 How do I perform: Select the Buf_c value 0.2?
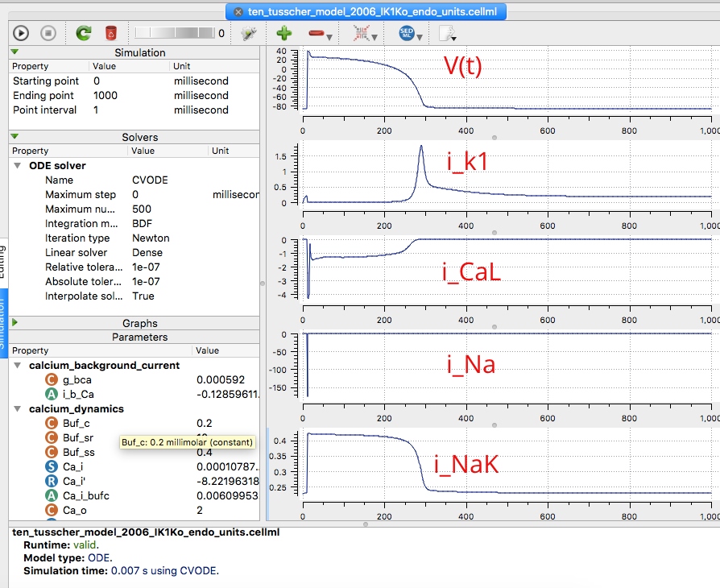(x=205, y=423)
